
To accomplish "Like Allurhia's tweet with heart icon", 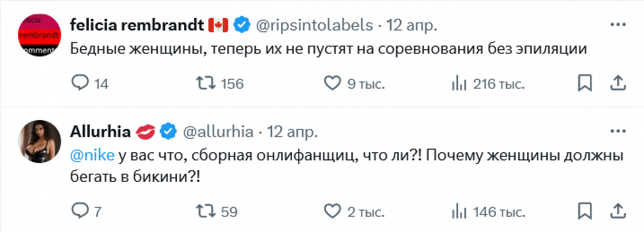I will [x=331, y=211].
